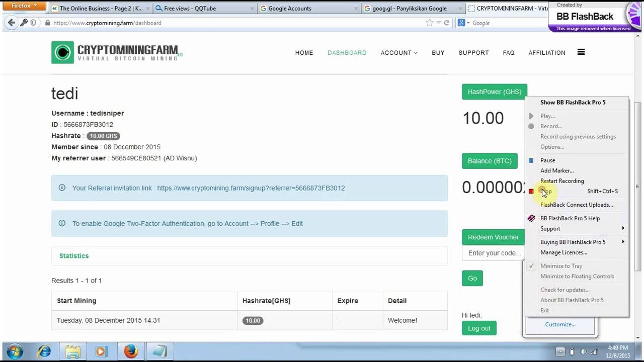Switch to The Online Business tab
The image size is (644, 362).
pos(100,8)
